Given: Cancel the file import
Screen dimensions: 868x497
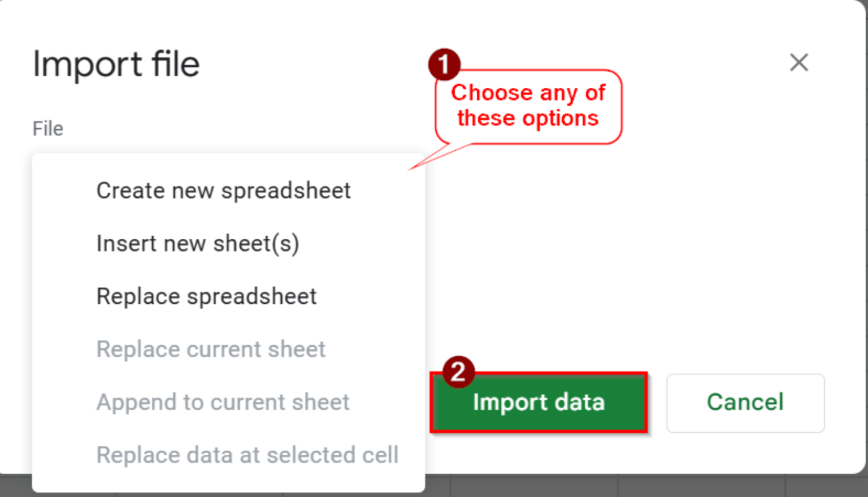Looking at the screenshot, I should point(745,403).
